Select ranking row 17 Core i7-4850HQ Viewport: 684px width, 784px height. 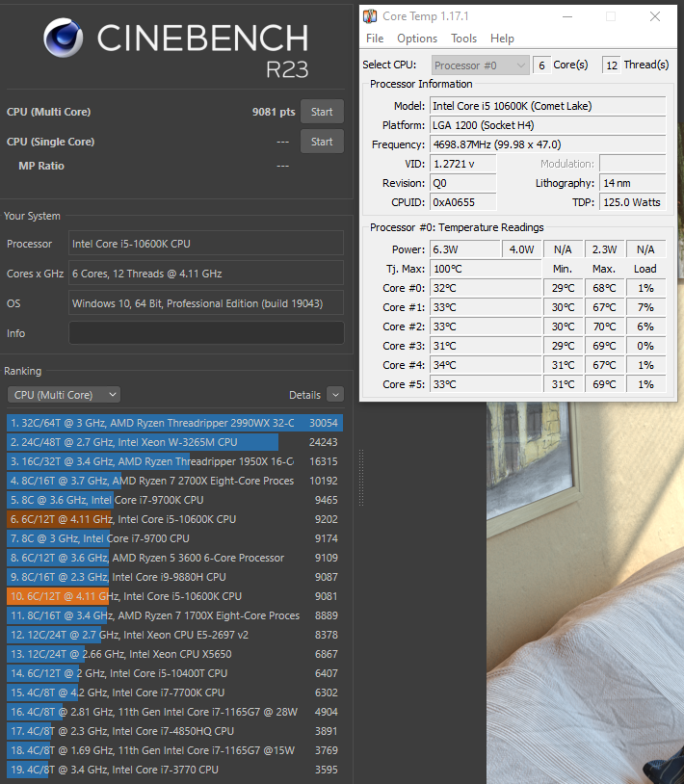click(x=175, y=731)
